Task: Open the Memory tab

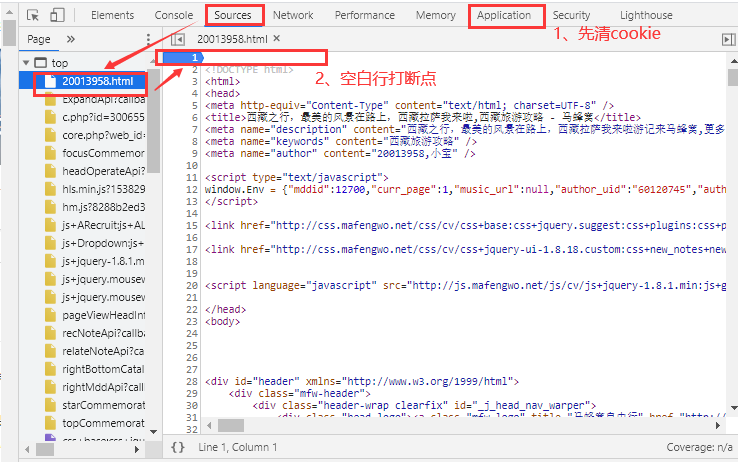Action: 435,16
